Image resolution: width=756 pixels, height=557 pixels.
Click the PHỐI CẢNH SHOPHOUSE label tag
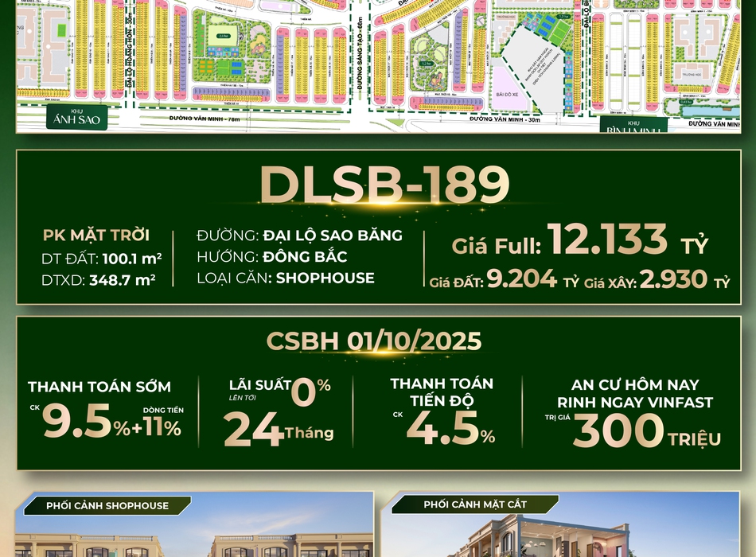[107, 505]
